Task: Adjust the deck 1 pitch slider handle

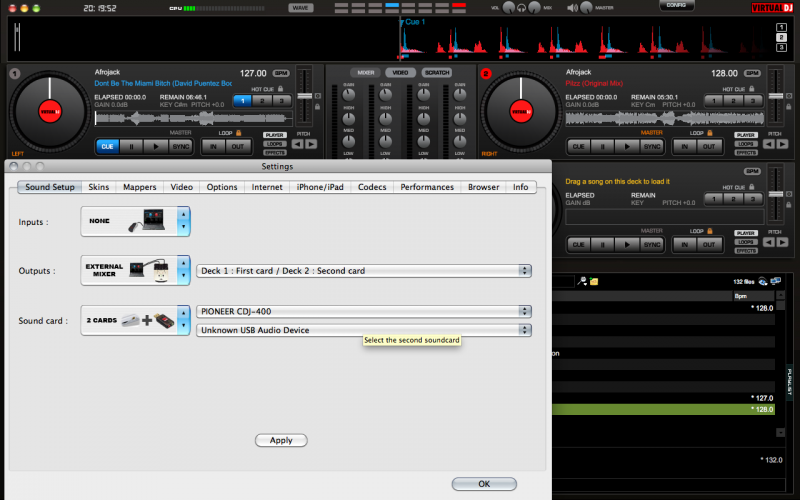Action: [x=305, y=96]
